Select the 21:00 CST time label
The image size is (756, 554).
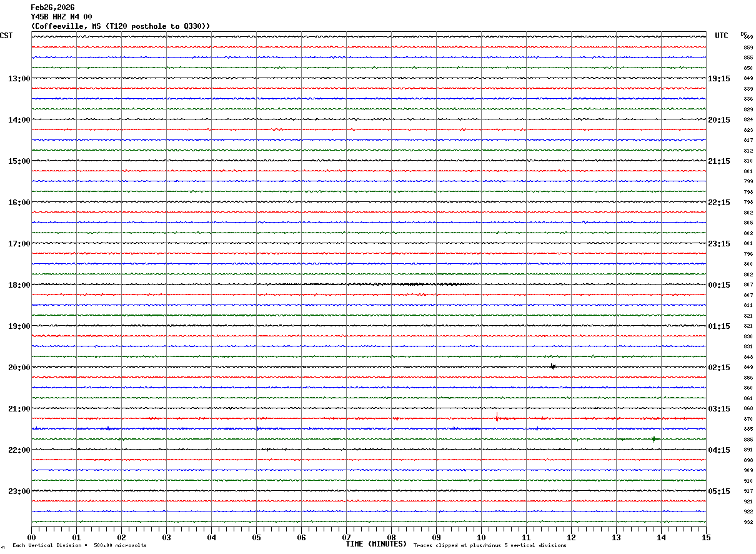[x=19, y=409]
